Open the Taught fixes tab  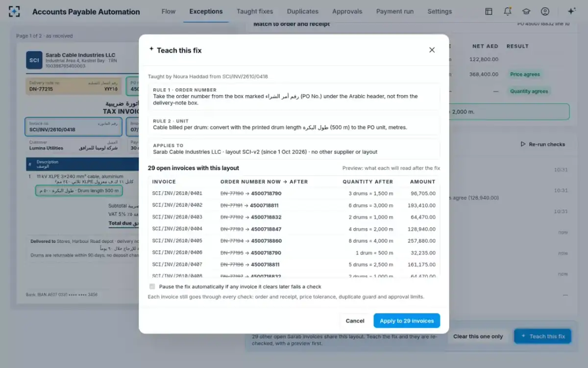pos(255,11)
